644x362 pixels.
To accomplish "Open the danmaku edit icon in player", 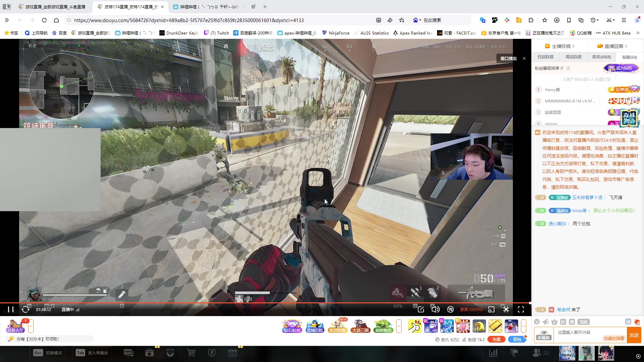I will pos(421,309).
